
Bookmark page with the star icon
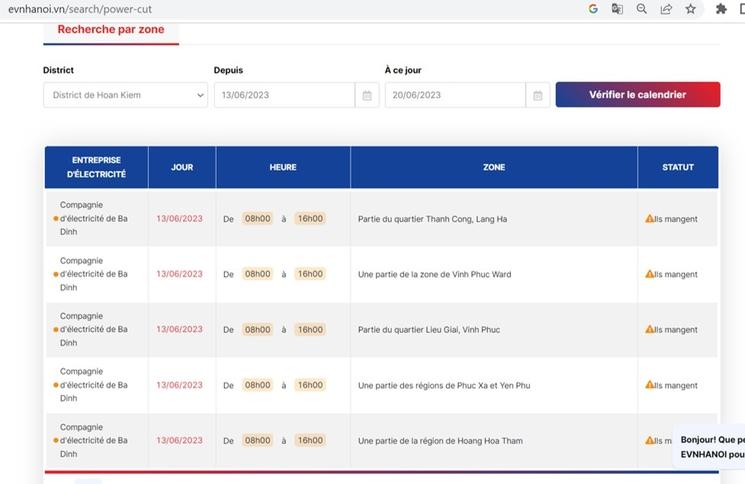pos(690,9)
